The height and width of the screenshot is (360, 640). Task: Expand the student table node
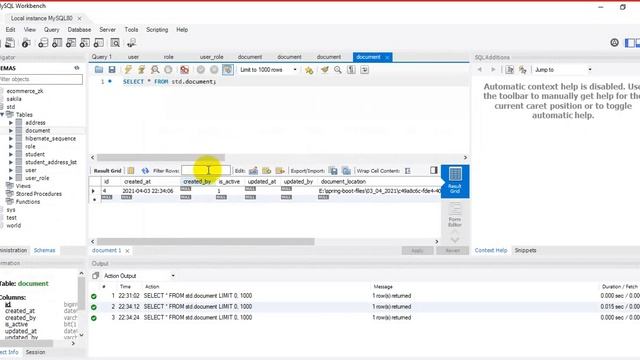[x=11, y=154]
